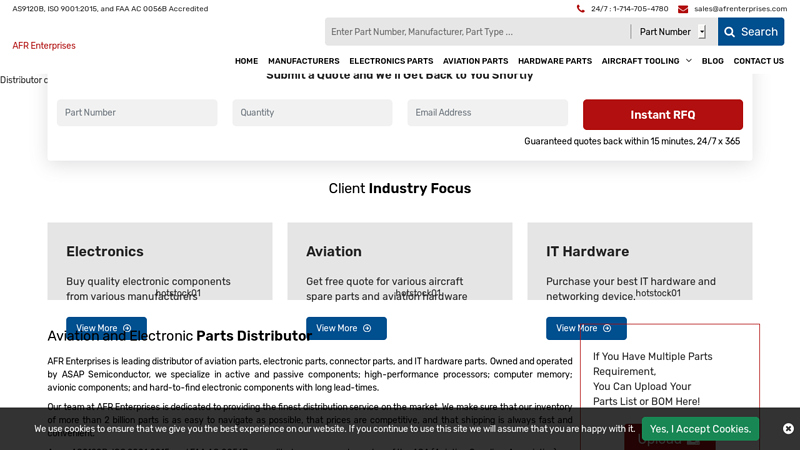Click the magnifier icon in Search button
The image size is (800, 450).
[x=730, y=32]
